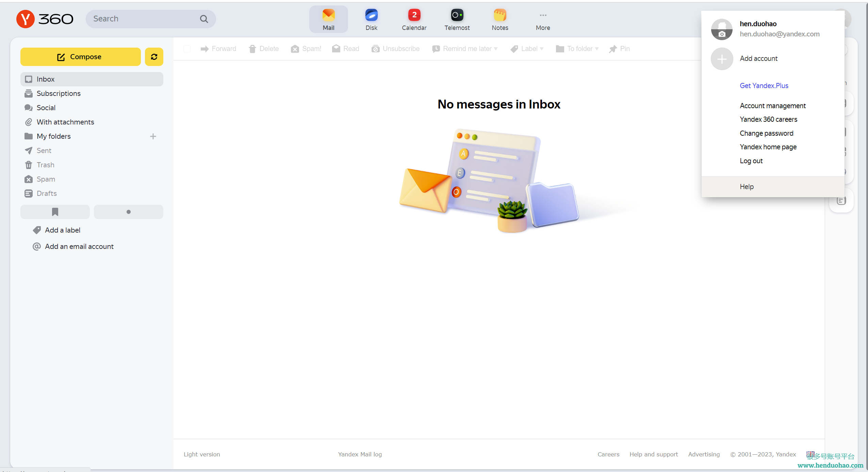868x472 pixels.
Task: Click the Read toolbar button
Action: pyautogui.click(x=346, y=49)
